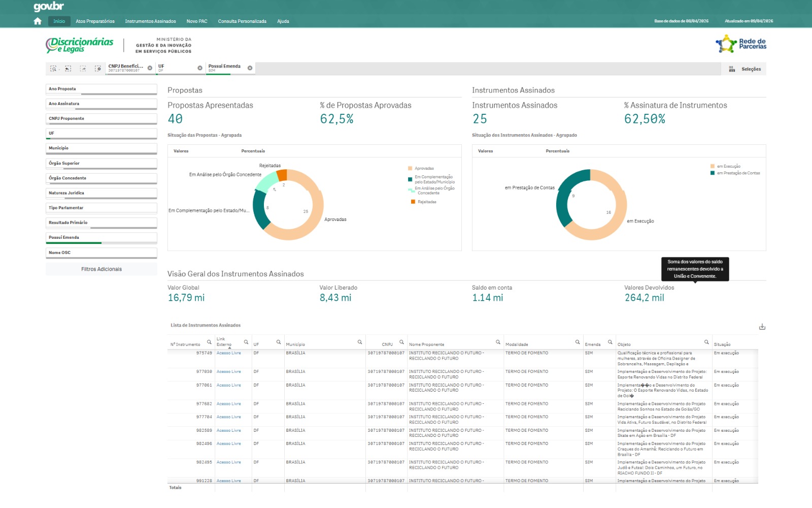Screen dimensions: 812x508
Task: Step back one selection
Action: click(x=68, y=69)
